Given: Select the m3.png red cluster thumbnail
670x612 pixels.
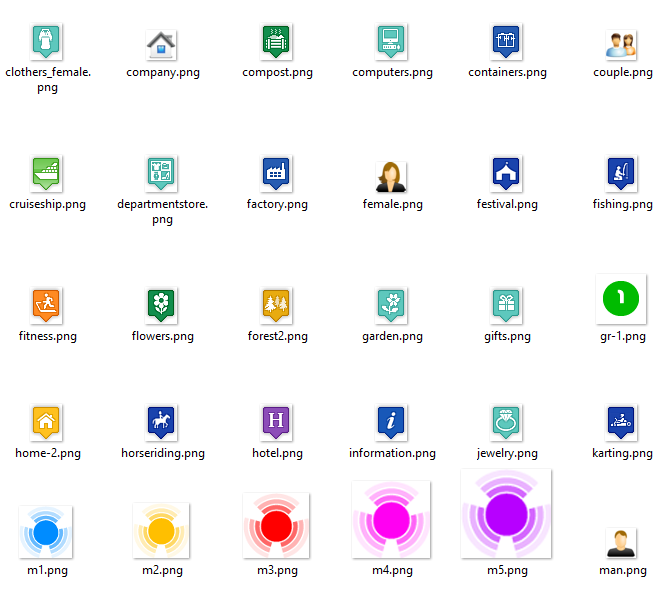Looking at the screenshot, I should click(x=277, y=526).
